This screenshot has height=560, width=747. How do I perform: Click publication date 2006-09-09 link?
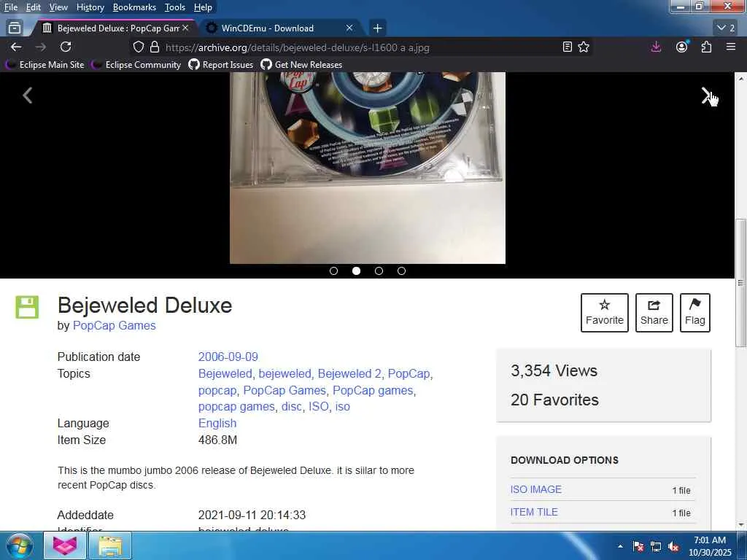point(228,357)
